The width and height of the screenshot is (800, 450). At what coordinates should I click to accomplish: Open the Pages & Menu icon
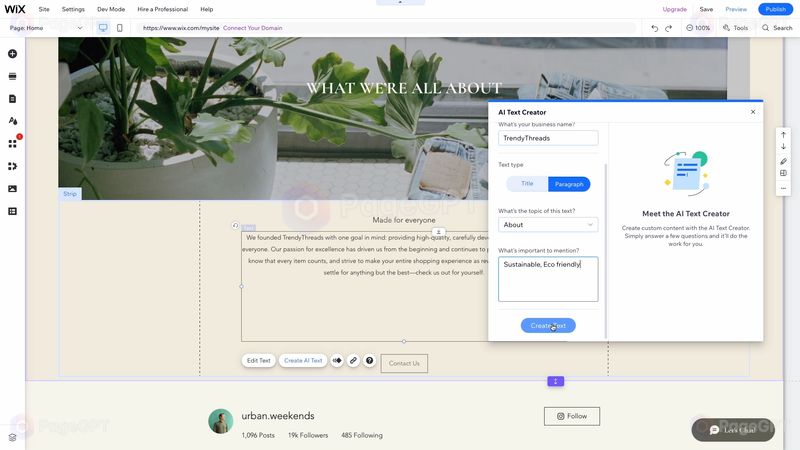[x=12, y=98]
